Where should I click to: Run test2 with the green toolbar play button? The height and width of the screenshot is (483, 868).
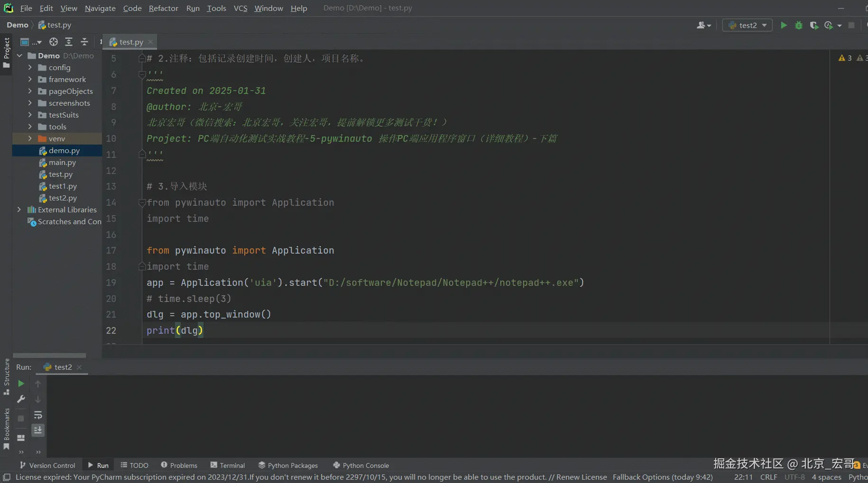click(x=784, y=25)
